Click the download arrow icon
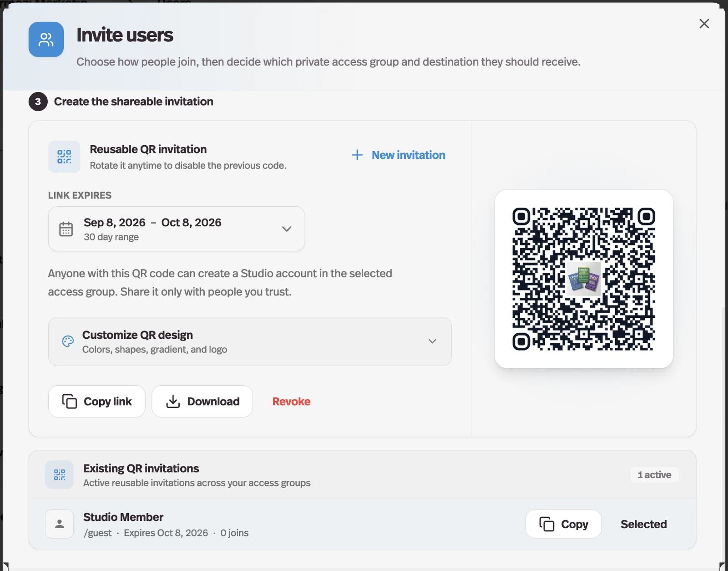This screenshot has height=571, width=728. (173, 402)
